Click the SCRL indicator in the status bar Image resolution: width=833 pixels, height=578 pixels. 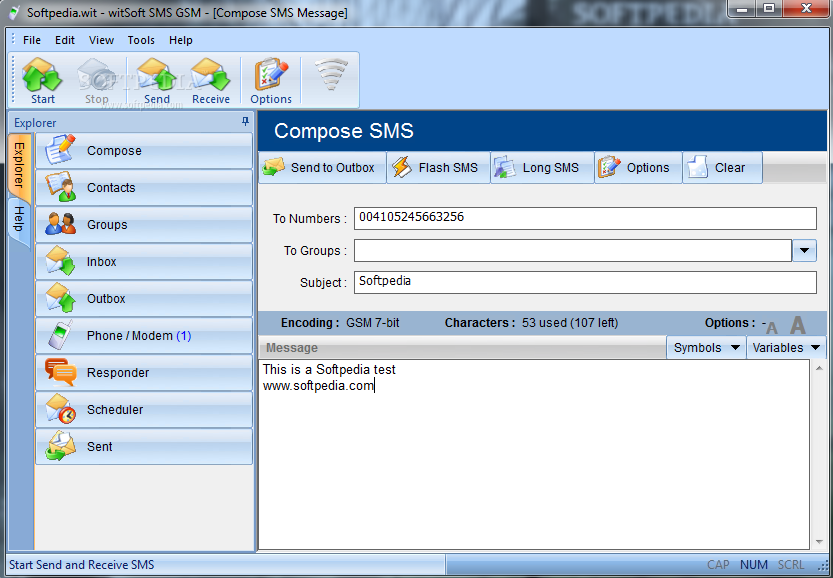pos(791,565)
